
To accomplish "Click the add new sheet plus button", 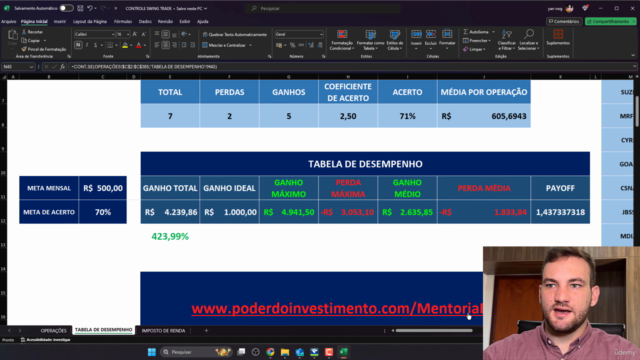I will pos(206,331).
